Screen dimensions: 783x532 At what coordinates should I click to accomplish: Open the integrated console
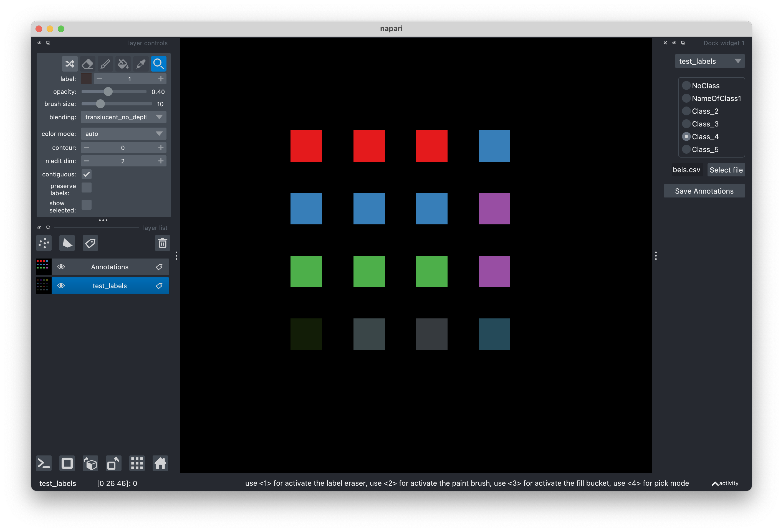coord(44,463)
